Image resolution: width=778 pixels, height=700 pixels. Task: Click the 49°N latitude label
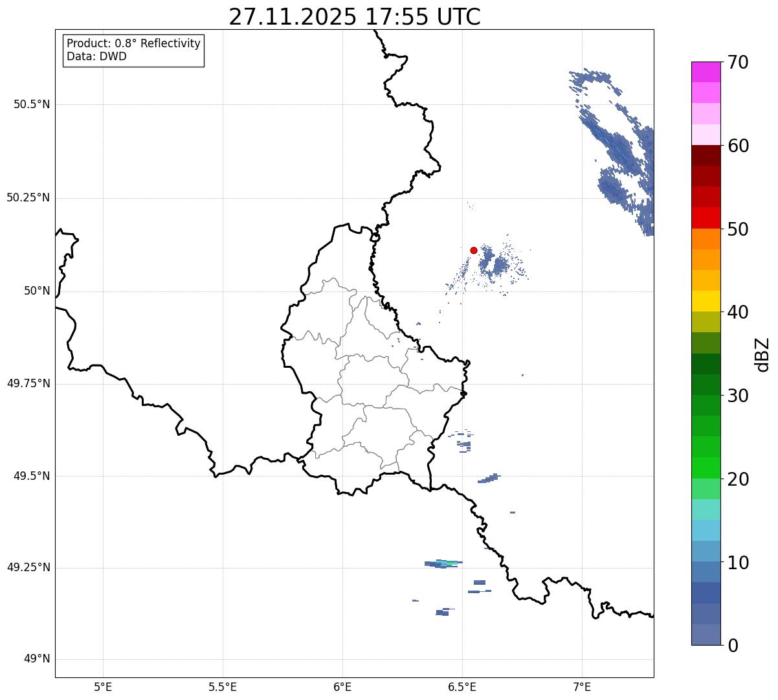point(37,659)
